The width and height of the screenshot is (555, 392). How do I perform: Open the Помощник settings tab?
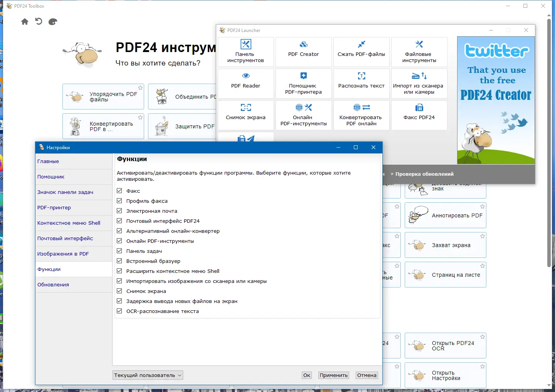[74, 177]
